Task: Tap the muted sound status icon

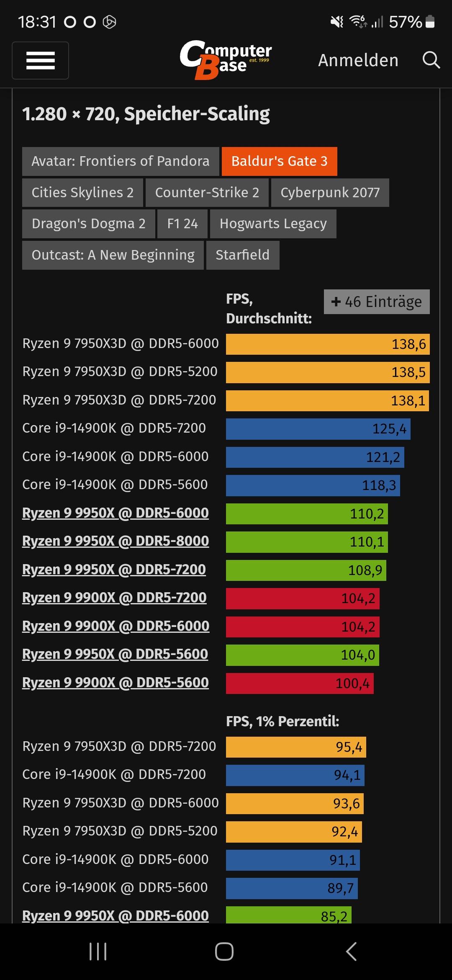Action: tap(336, 22)
